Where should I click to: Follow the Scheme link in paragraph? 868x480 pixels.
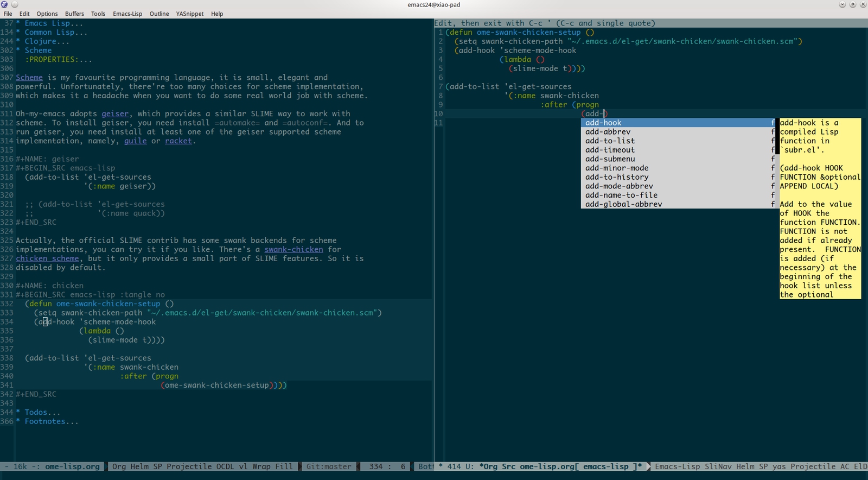pyautogui.click(x=29, y=78)
